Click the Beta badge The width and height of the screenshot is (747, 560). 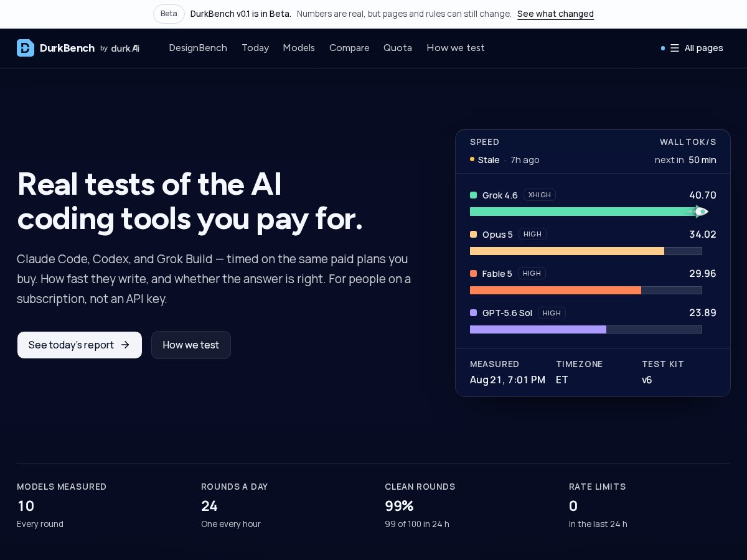(x=169, y=14)
